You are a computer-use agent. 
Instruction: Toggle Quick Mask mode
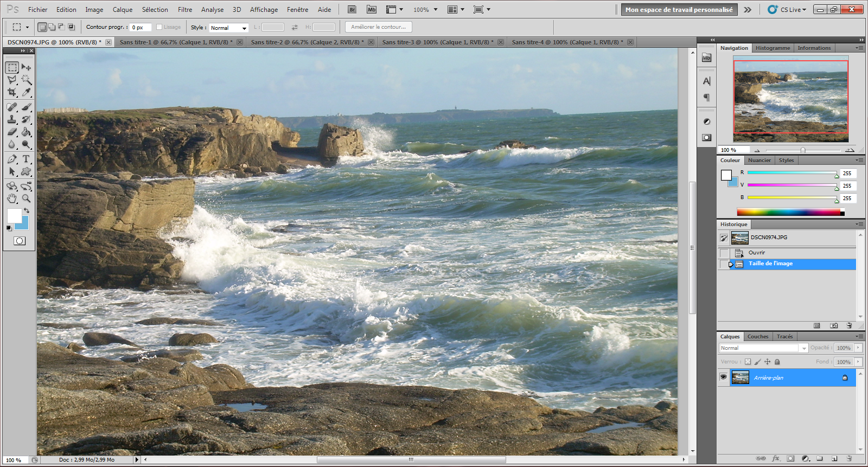20,241
